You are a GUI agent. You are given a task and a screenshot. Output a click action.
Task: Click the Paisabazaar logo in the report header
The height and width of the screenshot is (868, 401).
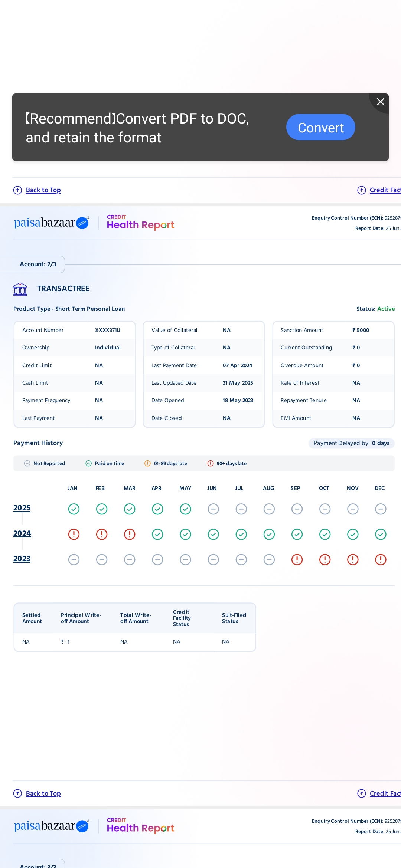[x=52, y=223]
